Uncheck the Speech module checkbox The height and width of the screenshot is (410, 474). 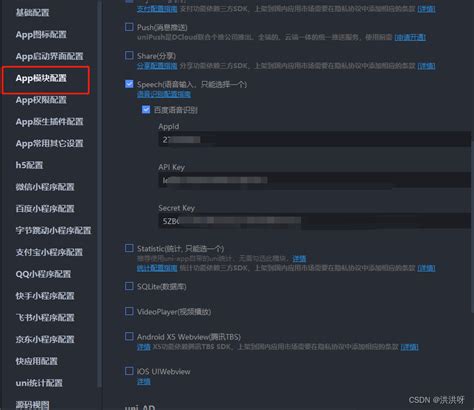(x=129, y=84)
